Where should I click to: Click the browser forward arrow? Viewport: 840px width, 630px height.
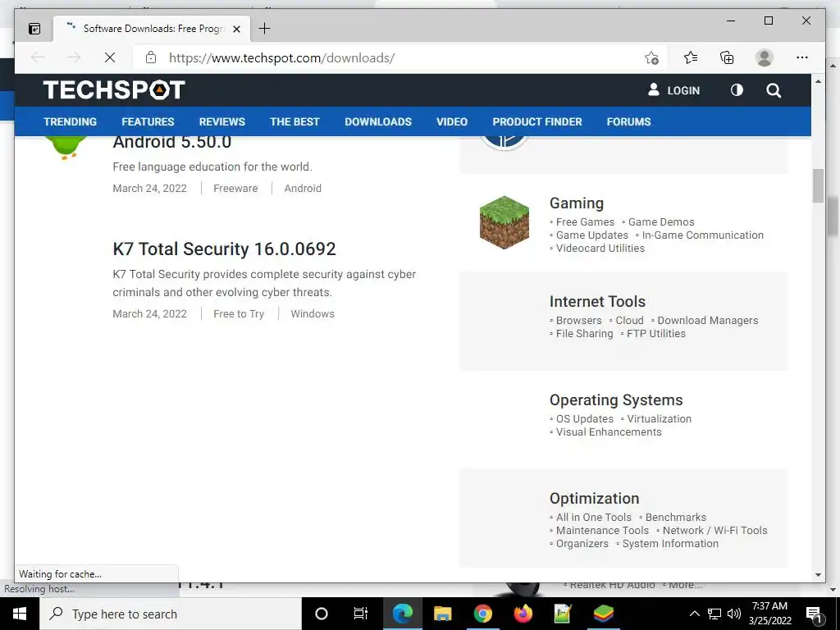(74, 57)
